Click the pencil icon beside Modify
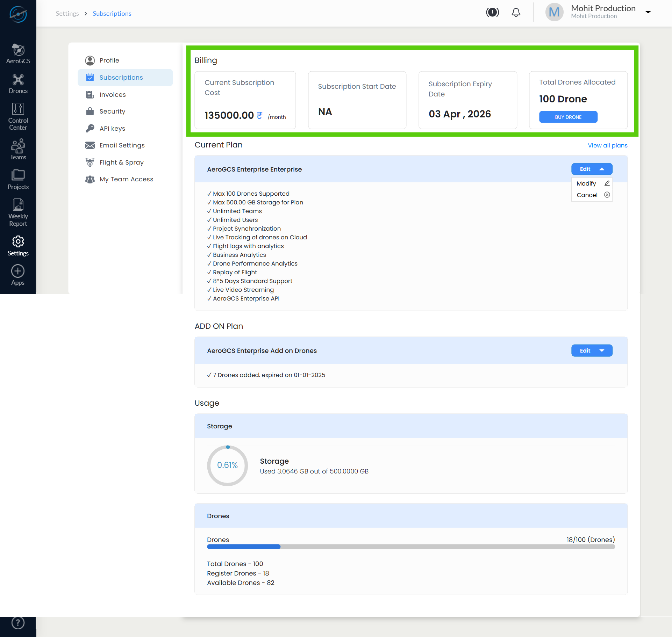The image size is (672, 637). tap(607, 183)
